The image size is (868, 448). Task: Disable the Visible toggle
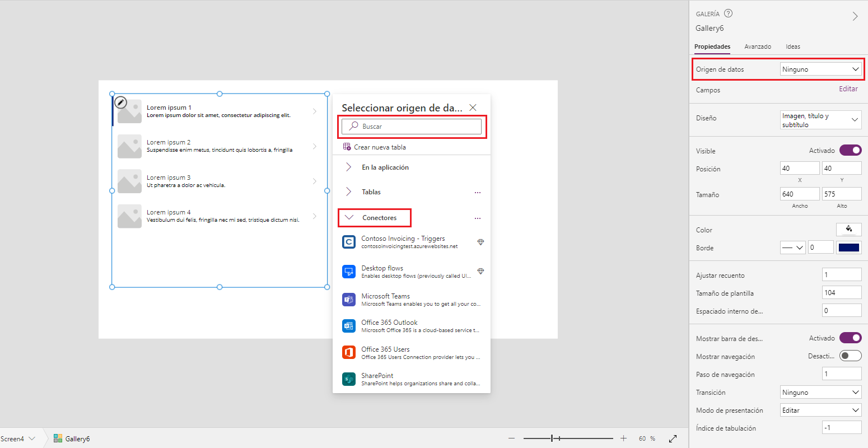[x=851, y=150]
